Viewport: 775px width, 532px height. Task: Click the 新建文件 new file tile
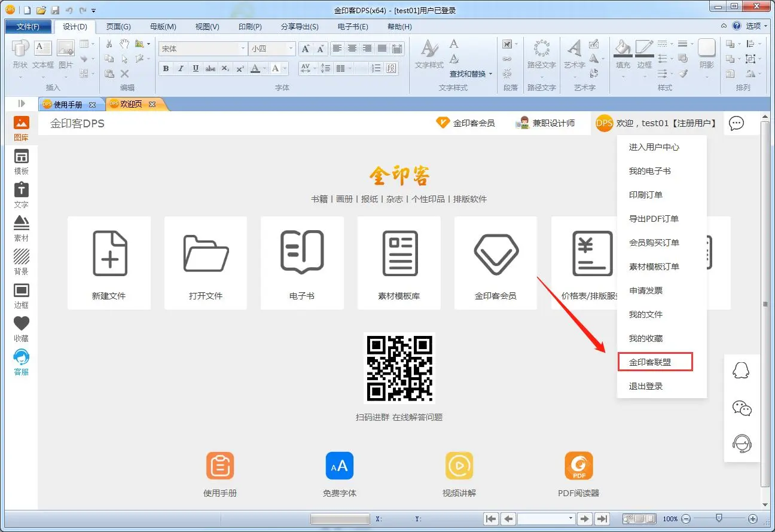point(109,263)
